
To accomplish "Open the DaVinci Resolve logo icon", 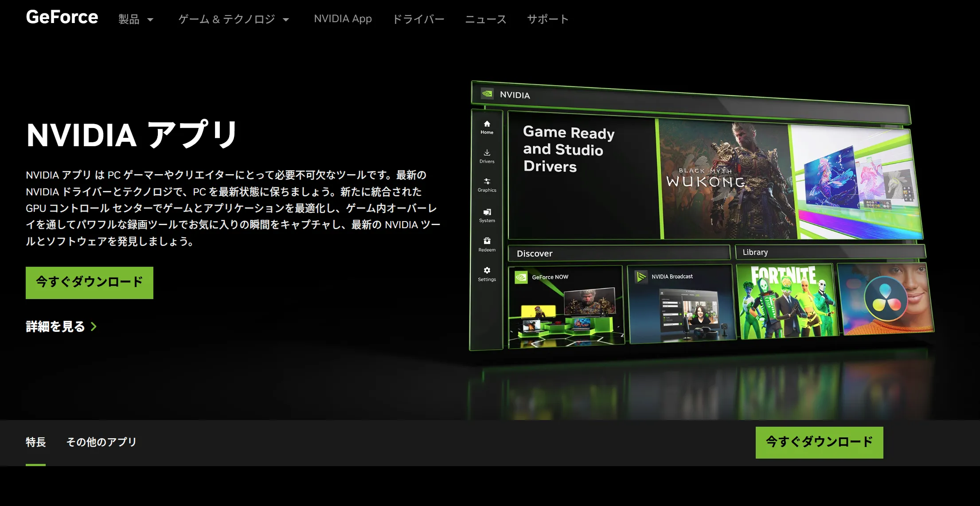I will (x=885, y=299).
